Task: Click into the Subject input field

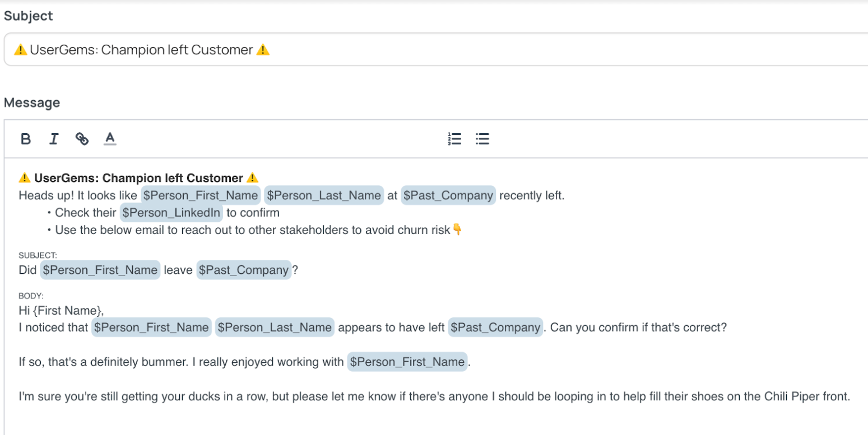Action: click(x=436, y=50)
